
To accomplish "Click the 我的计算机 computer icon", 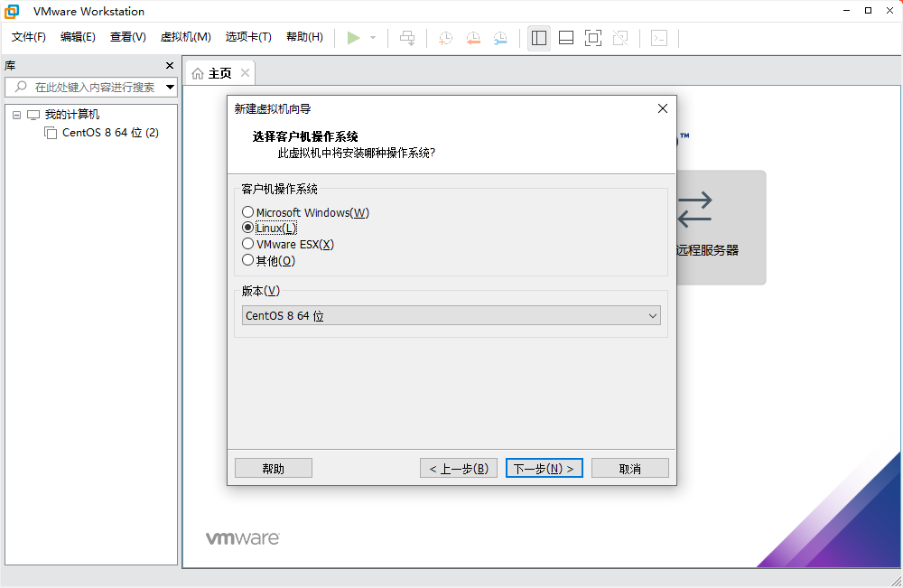I will click(x=33, y=115).
